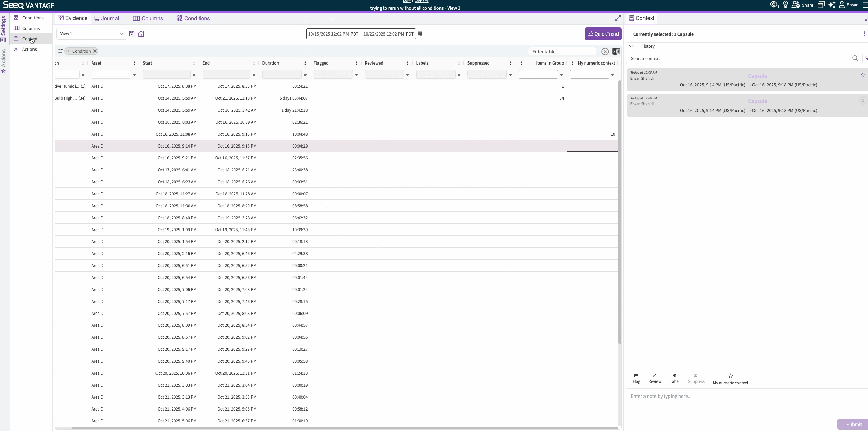The image size is (868, 431).
Task: Open the calendar date picker icon
Action: pos(420,34)
